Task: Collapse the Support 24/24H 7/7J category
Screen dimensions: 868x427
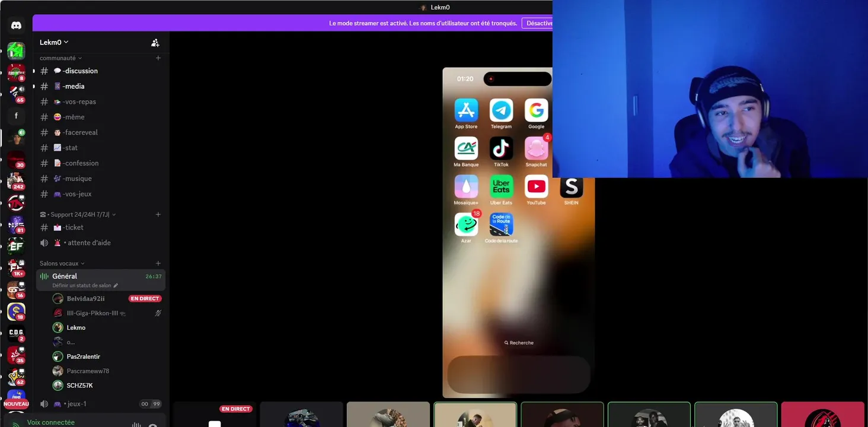Action: pyautogui.click(x=78, y=215)
